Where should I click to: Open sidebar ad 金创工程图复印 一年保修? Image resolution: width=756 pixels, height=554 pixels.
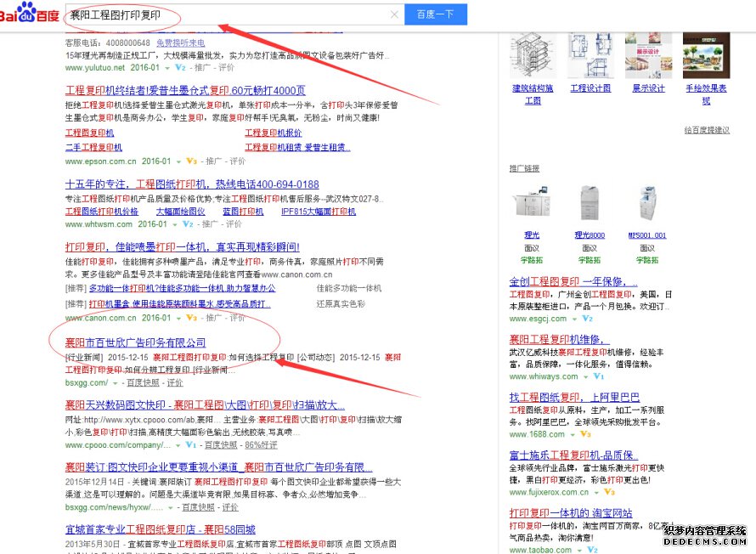573,281
